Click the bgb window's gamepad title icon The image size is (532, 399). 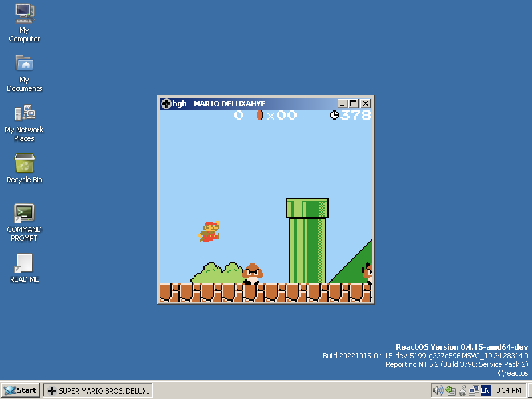166,104
